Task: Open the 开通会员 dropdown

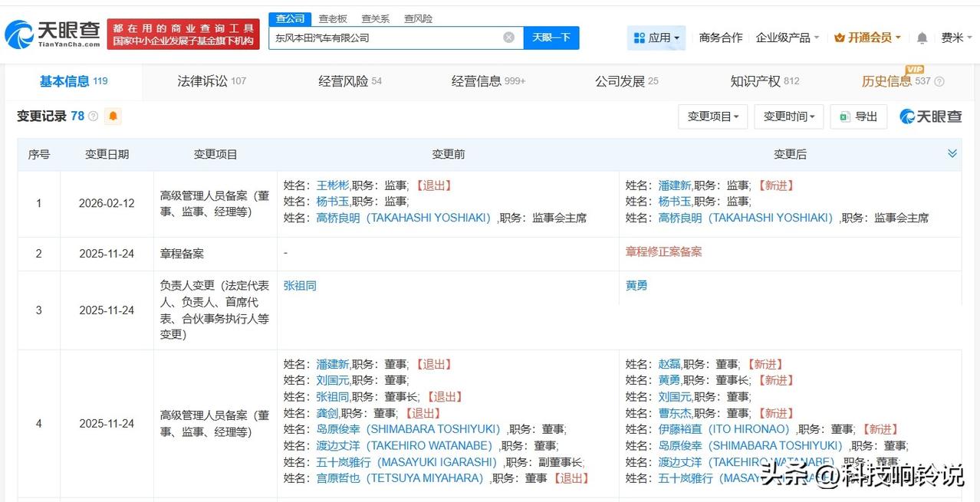Action: pyautogui.click(x=867, y=38)
